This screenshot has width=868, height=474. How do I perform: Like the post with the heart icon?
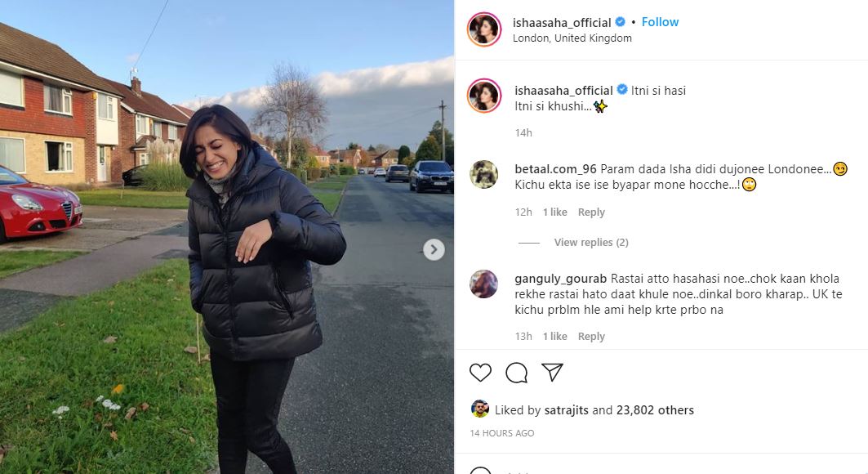point(480,373)
